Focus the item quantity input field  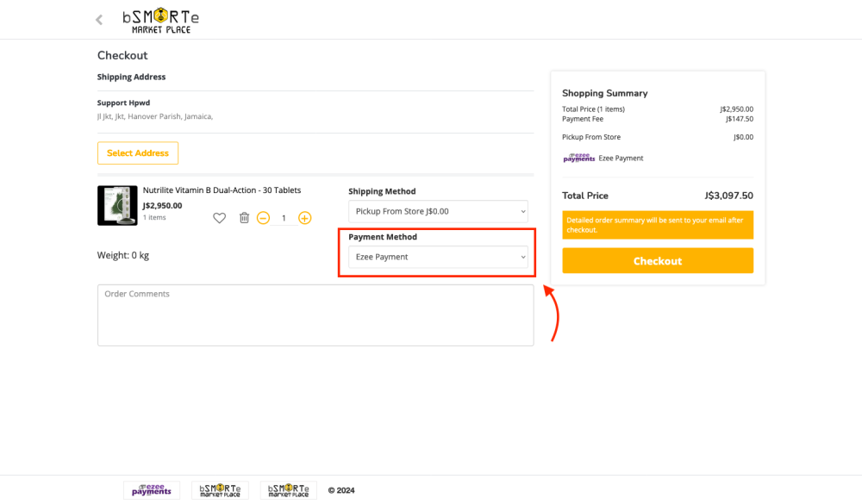click(284, 218)
